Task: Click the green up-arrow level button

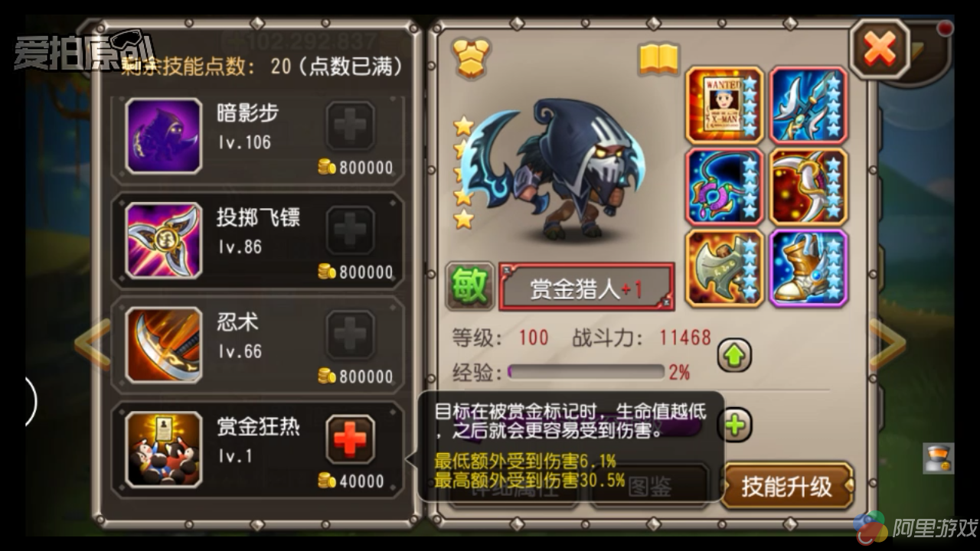Action: tap(734, 355)
